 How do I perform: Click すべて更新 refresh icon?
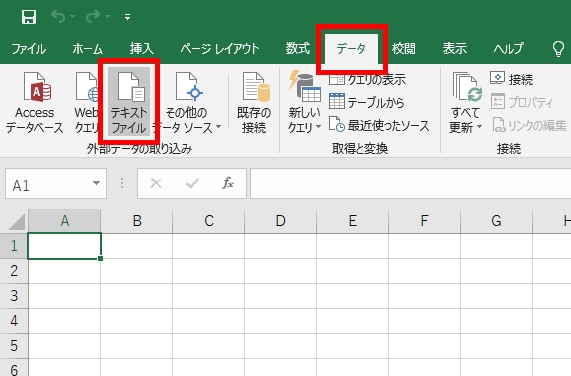click(x=466, y=87)
